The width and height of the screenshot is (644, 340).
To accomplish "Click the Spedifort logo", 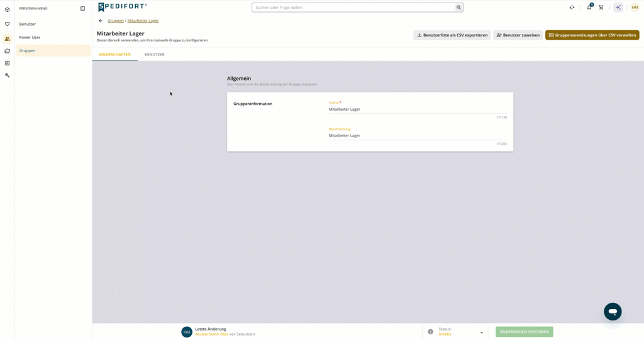I will pyautogui.click(x=123, y=7).
